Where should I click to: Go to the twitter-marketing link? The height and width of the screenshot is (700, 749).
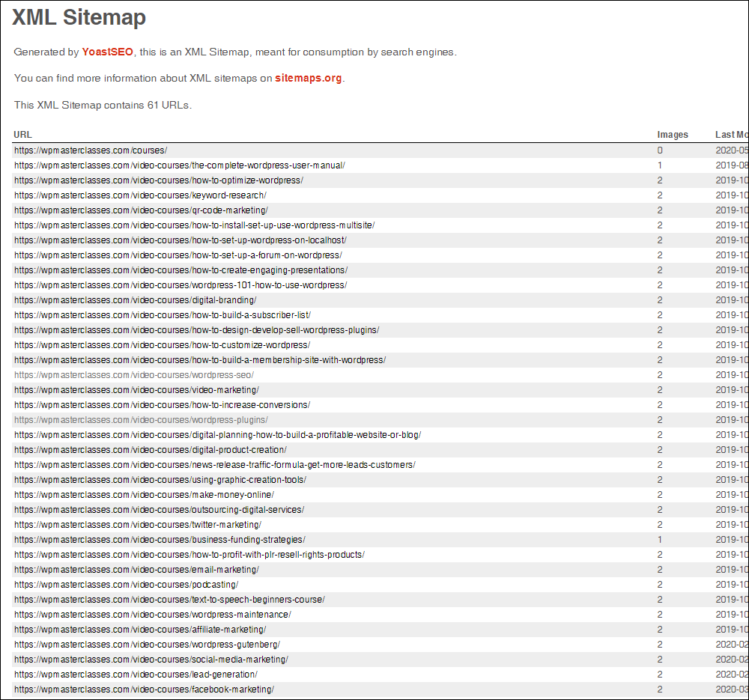138,525
